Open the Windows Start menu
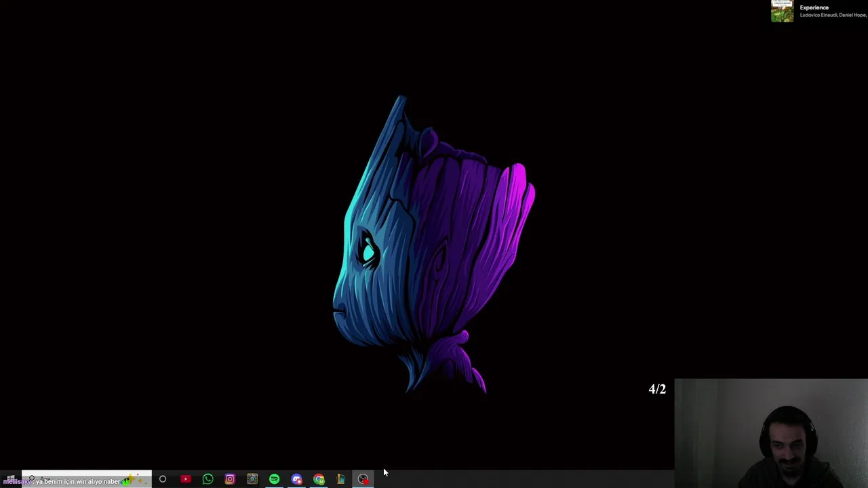This screenshot has width=868, height=488. click(11, 479)
